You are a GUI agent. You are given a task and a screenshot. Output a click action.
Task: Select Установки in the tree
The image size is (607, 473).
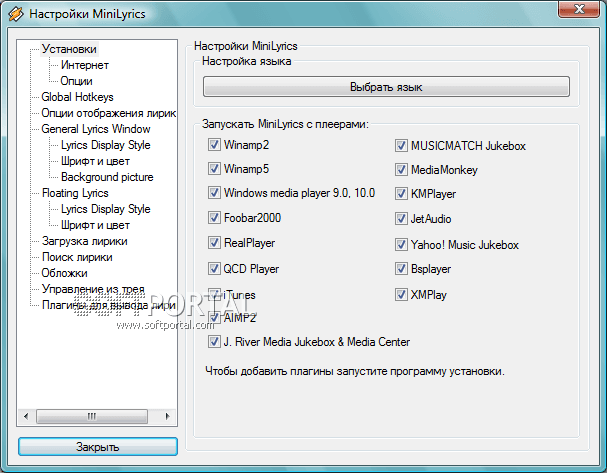click(x=69, y=49)
